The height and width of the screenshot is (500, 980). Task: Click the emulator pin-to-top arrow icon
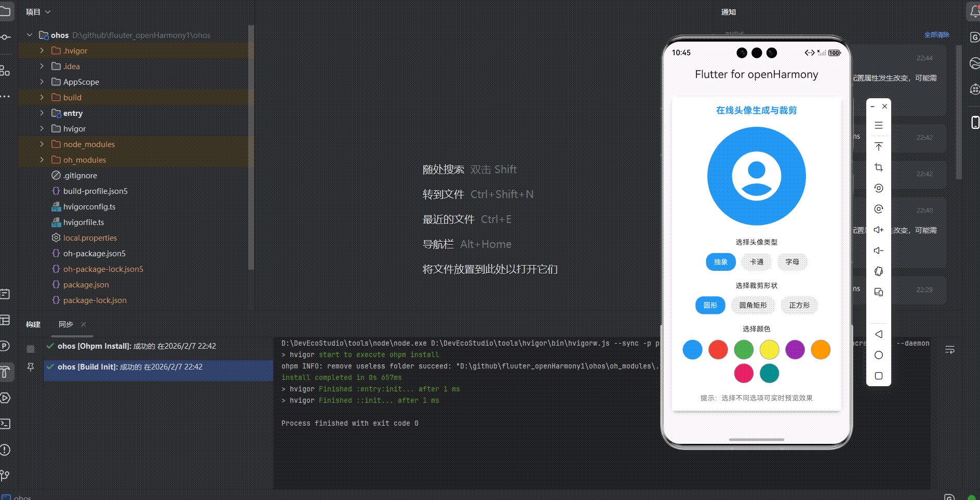[x=879, y=147]
